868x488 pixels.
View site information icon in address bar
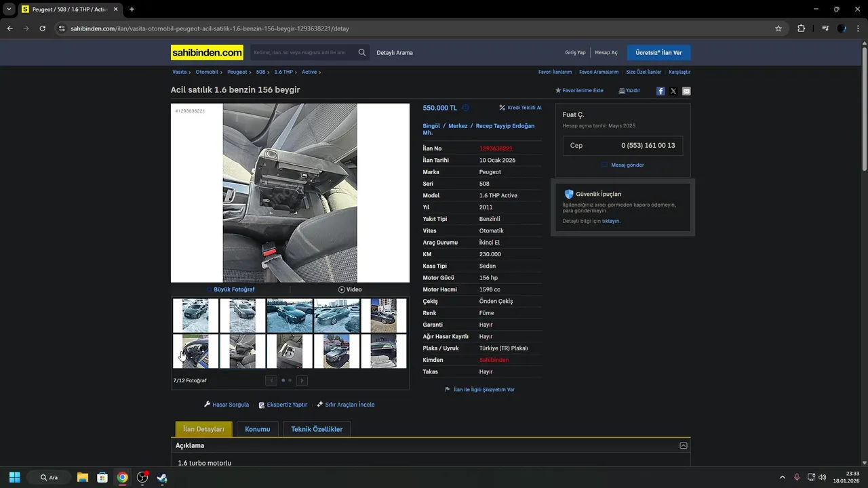(62, 28)
